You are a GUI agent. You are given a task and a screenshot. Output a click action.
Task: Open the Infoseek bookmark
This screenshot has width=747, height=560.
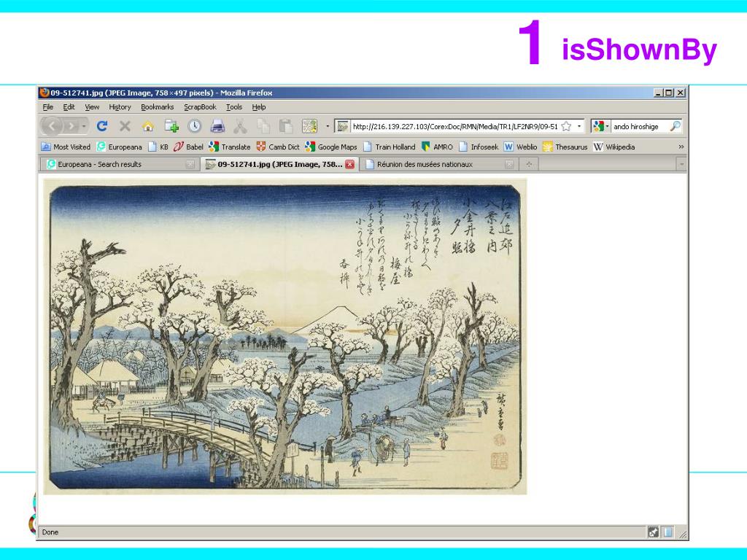(x=479, y=147)
